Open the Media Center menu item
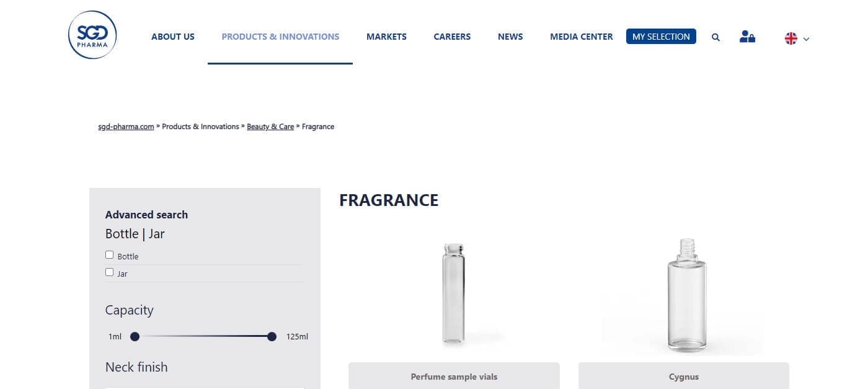 (x=582, y=37)
